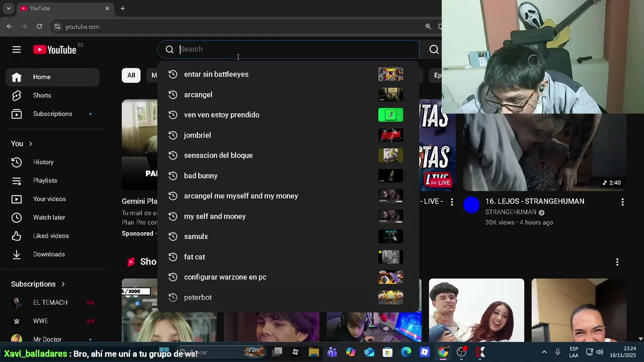Click green thumbnail beside 'ven ven estoy prendido'
644x362 pixels.
[x=390, y=115]
